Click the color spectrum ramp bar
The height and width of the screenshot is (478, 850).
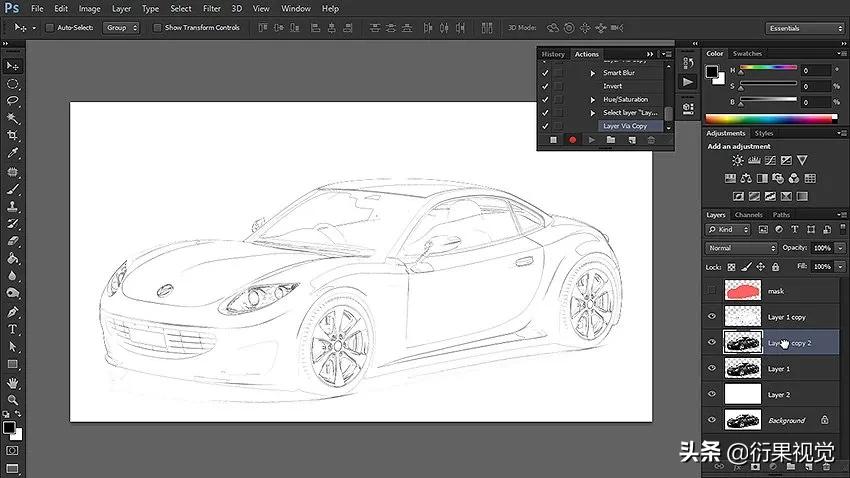click(770, 119)
